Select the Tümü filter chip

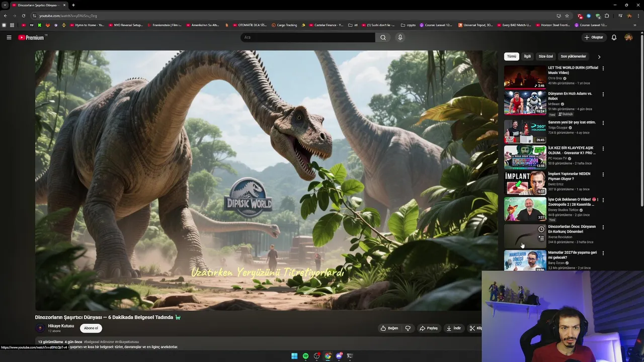[x=512, y=56]
